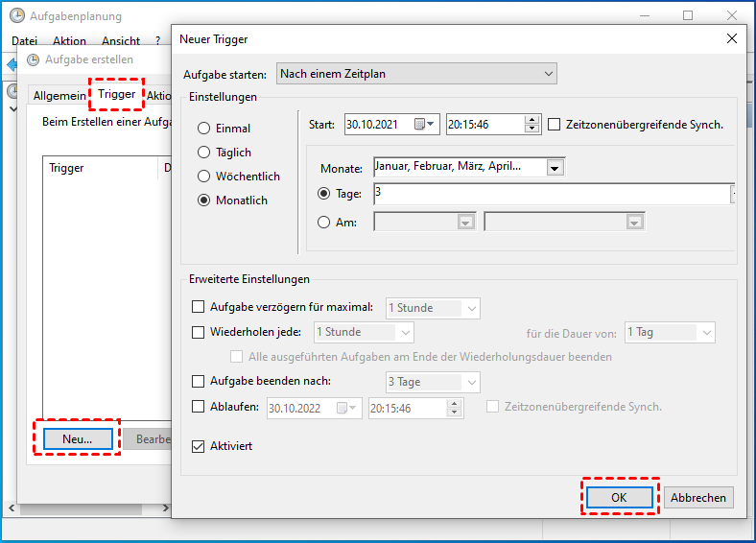Screen dimensions: 756x543
Task: Click the OK button
Action: coord(619,497)
